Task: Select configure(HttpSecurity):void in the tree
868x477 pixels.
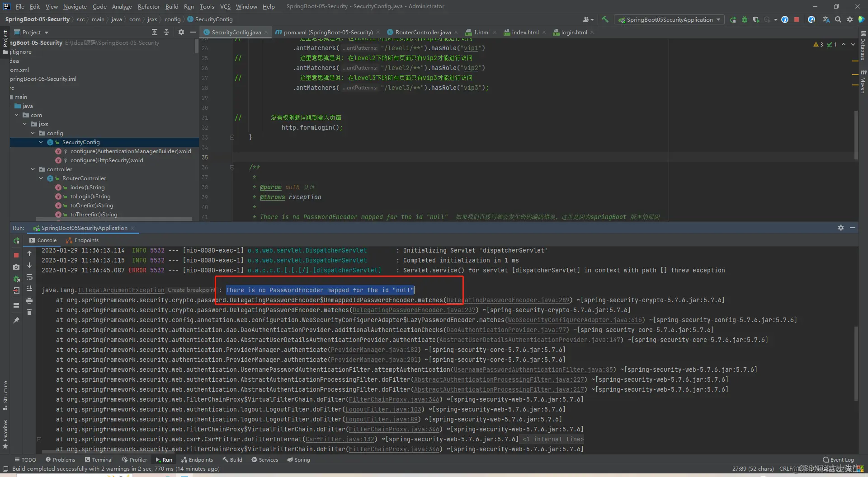Action: 106,160
